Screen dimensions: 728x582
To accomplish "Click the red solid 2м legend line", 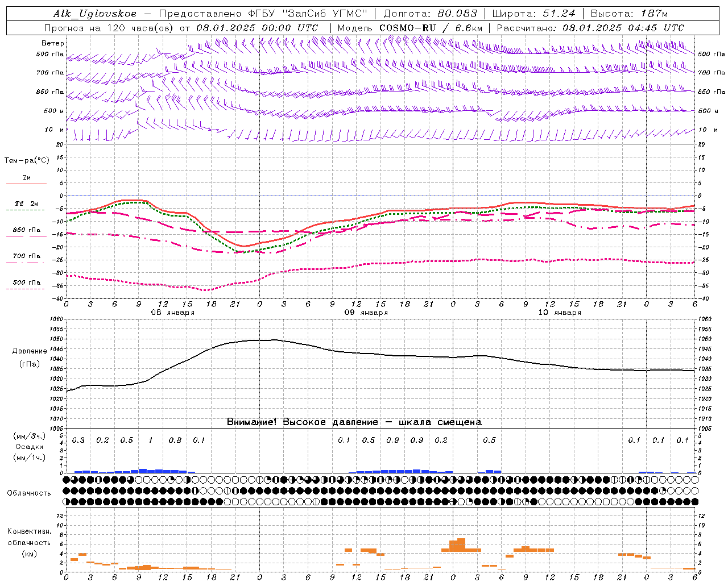I will 26,184.
